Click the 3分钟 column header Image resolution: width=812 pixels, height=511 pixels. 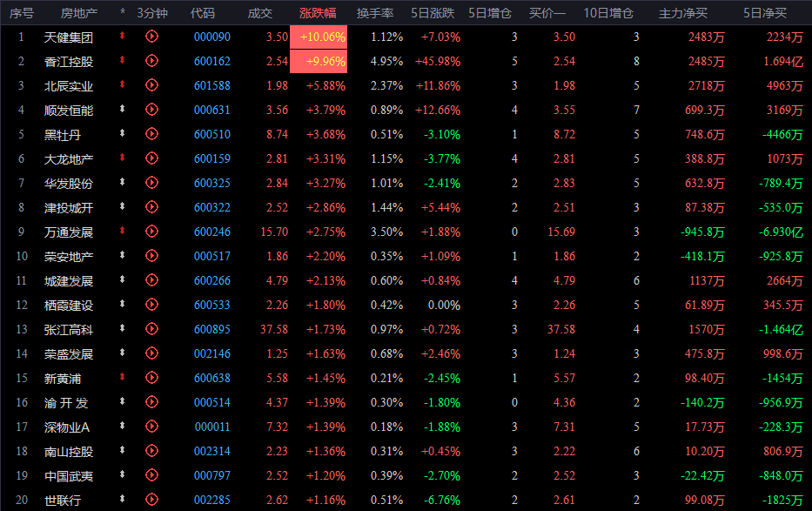point(152,13)
